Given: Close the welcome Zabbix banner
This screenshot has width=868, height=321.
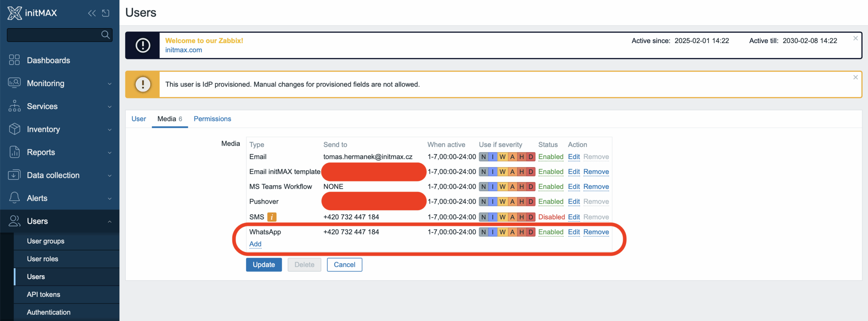Looking at the screenshot, I should [x=855, y=38].
